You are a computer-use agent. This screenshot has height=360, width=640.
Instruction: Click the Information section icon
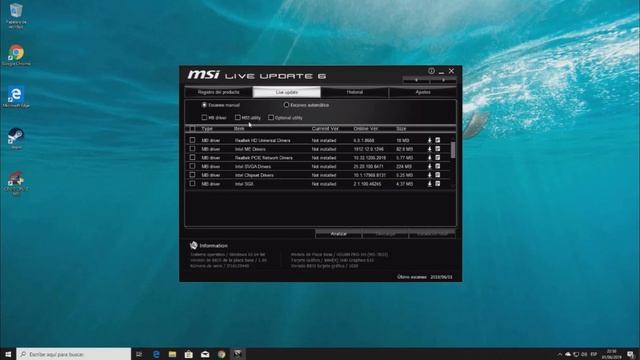(x=193, y=245)
